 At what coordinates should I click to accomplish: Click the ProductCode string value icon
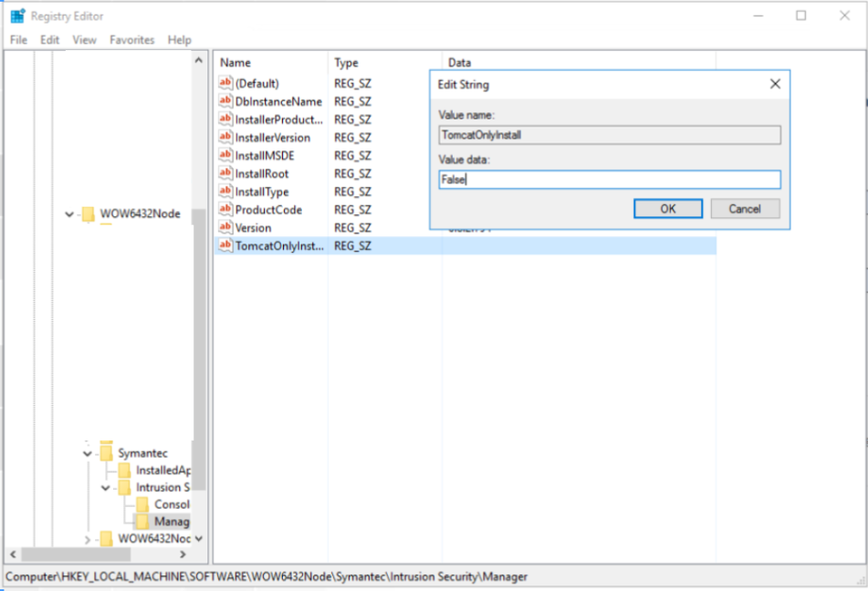(x=225, y=209)
